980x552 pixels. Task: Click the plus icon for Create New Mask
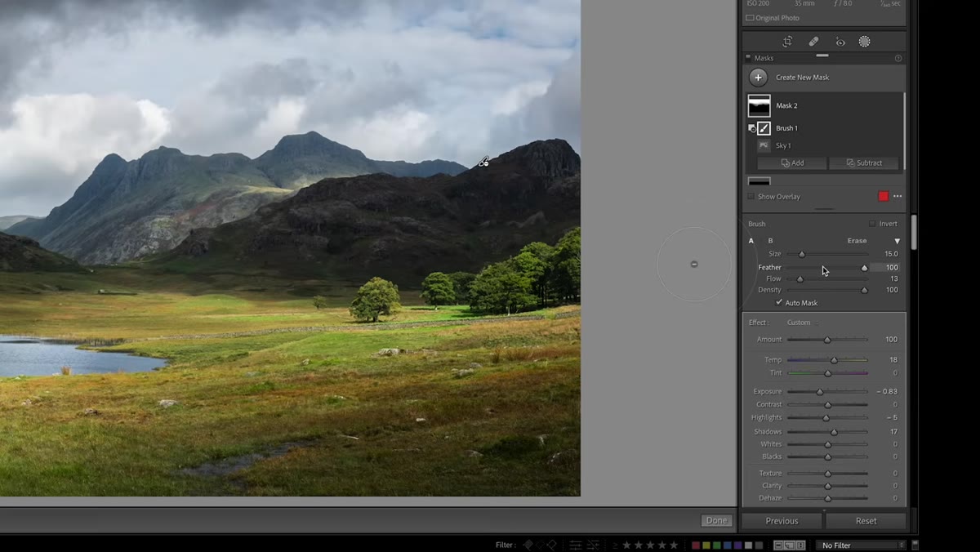coord(759,78)
